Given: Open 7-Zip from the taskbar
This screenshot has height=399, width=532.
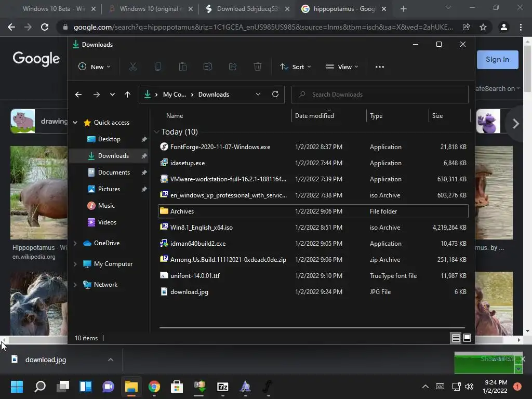Looking at the screenshot, I should click(x=222, y=387).
